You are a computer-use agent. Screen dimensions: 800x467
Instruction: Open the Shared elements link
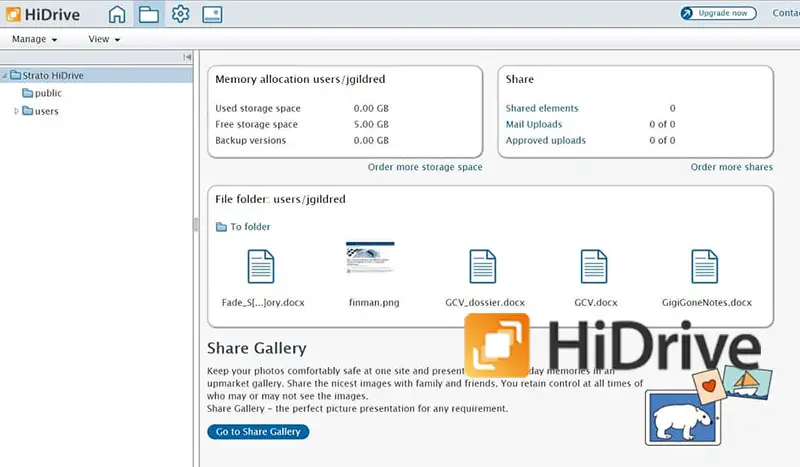coord(542,108)
